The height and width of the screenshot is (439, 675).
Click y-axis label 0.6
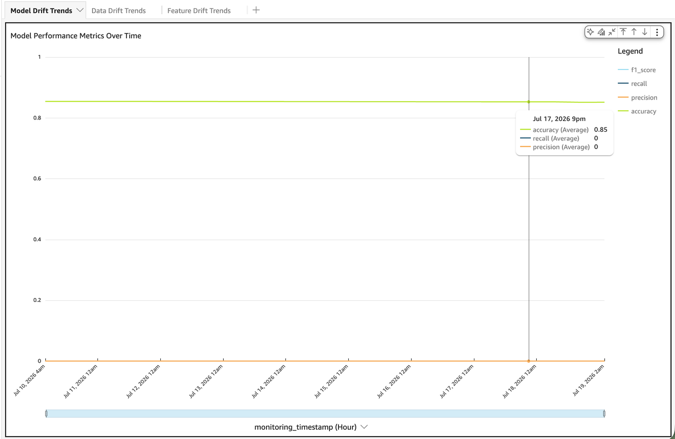click(x=37, y=179)
